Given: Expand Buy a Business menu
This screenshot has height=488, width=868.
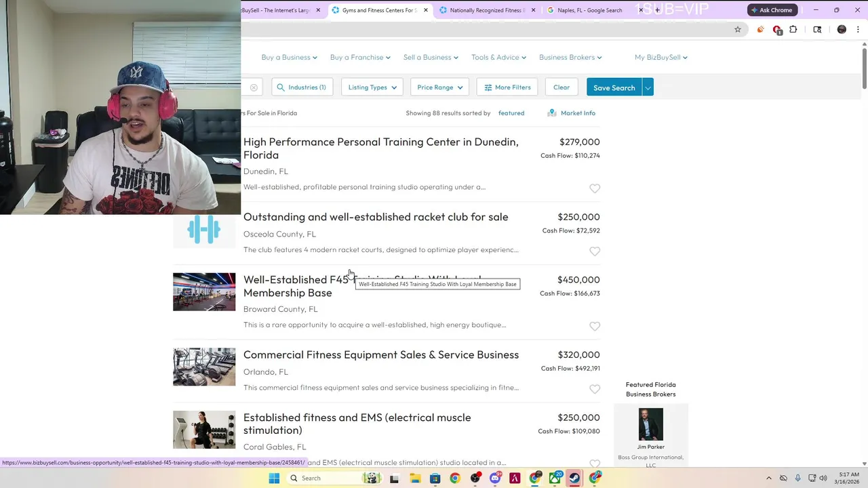Looking at the screenshot, I should [x=289, y=57].
